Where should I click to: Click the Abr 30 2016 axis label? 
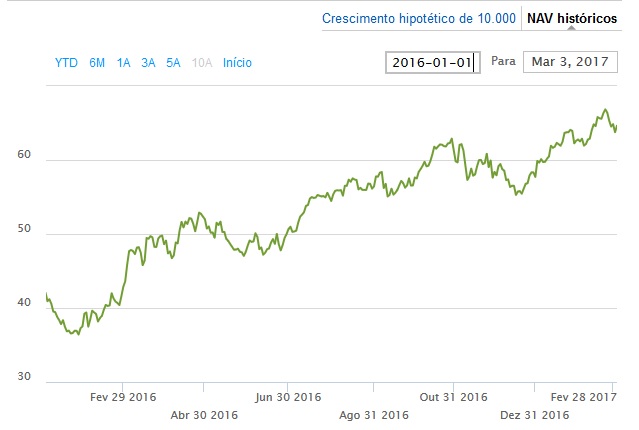click(204, 415)
